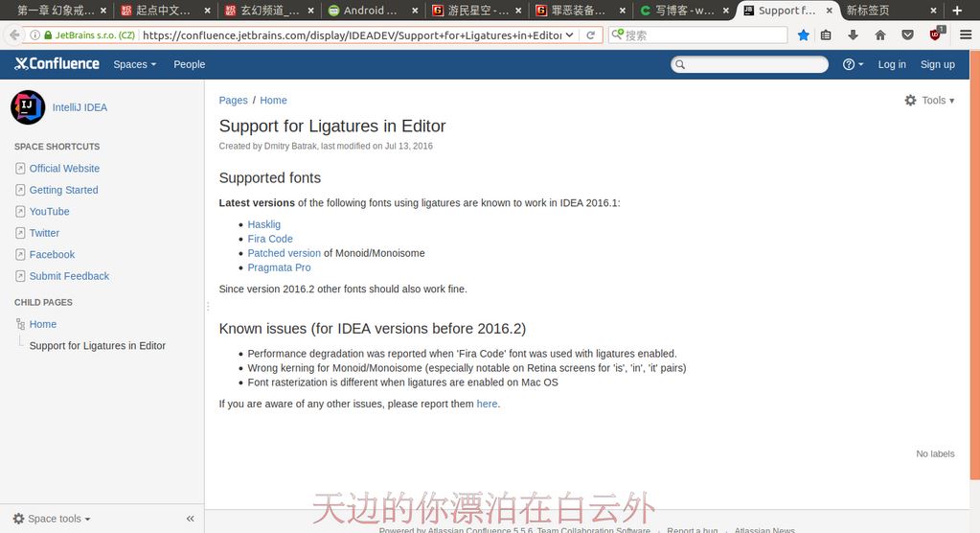Open the bookmarks list icon
This screenshot has width=980, height=533.
tap(826, 35)
